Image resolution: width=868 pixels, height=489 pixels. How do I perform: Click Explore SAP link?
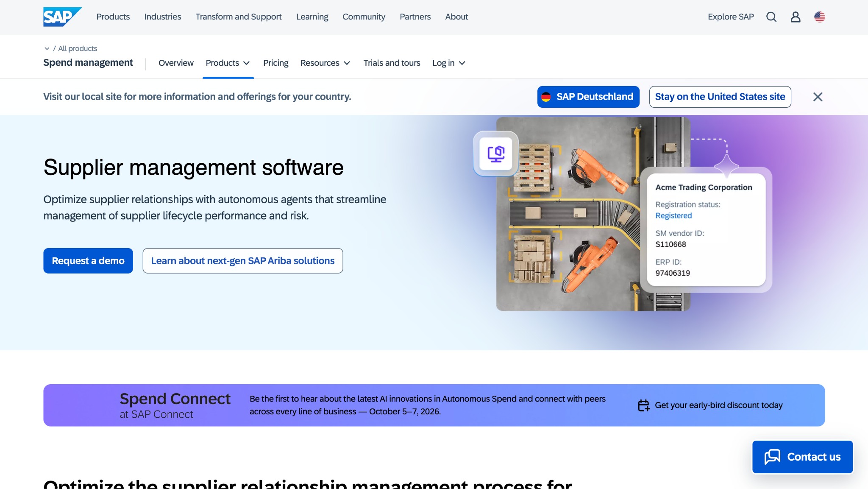point(731,17)
